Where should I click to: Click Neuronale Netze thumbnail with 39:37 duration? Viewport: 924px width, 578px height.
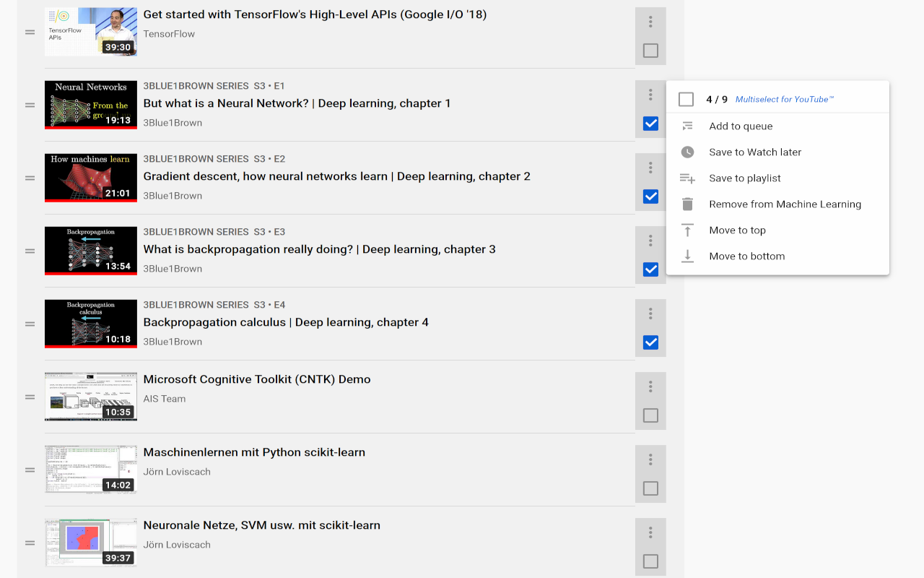pyautogui.click(x=91, y=543)
